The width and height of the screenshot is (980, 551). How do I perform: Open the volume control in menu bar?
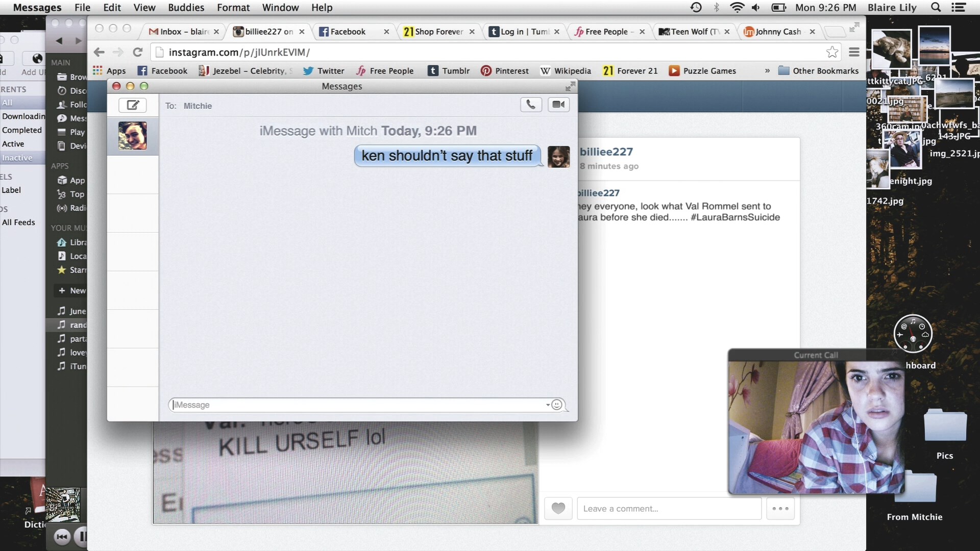[x=756, y=7]
